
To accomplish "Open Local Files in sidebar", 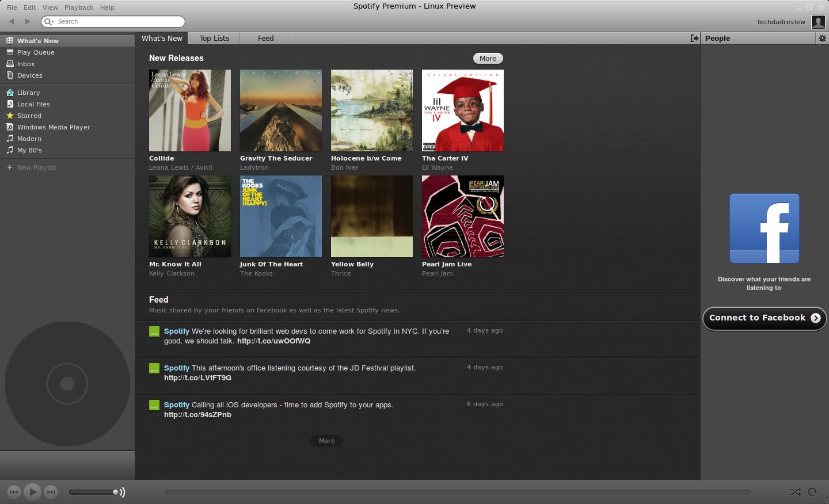I will tap(67, 104).
